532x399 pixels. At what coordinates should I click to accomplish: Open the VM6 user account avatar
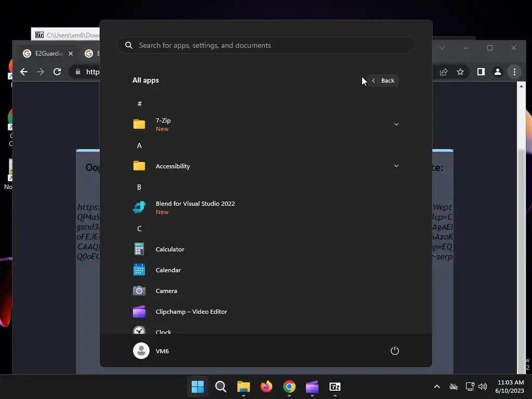[x=141, y=351]
